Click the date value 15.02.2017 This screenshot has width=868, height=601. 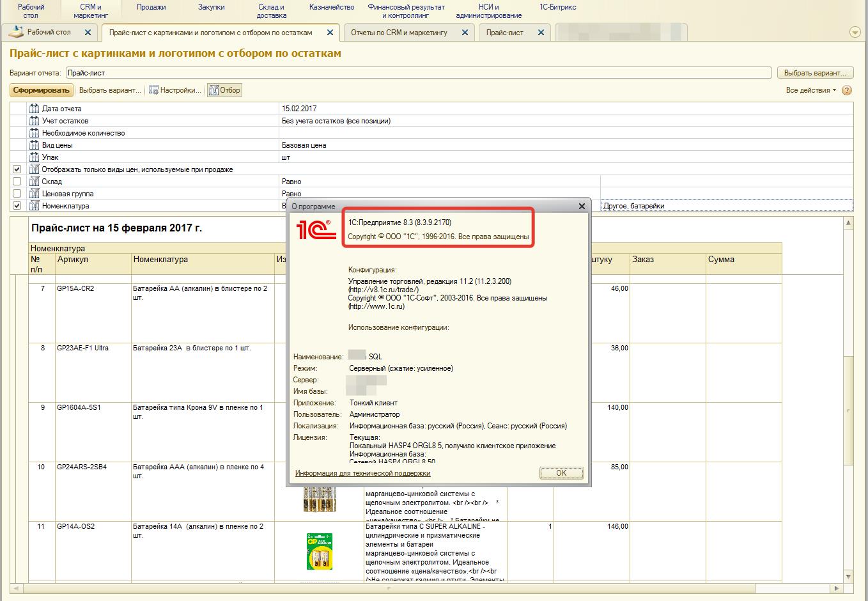(x=299, y=109)
